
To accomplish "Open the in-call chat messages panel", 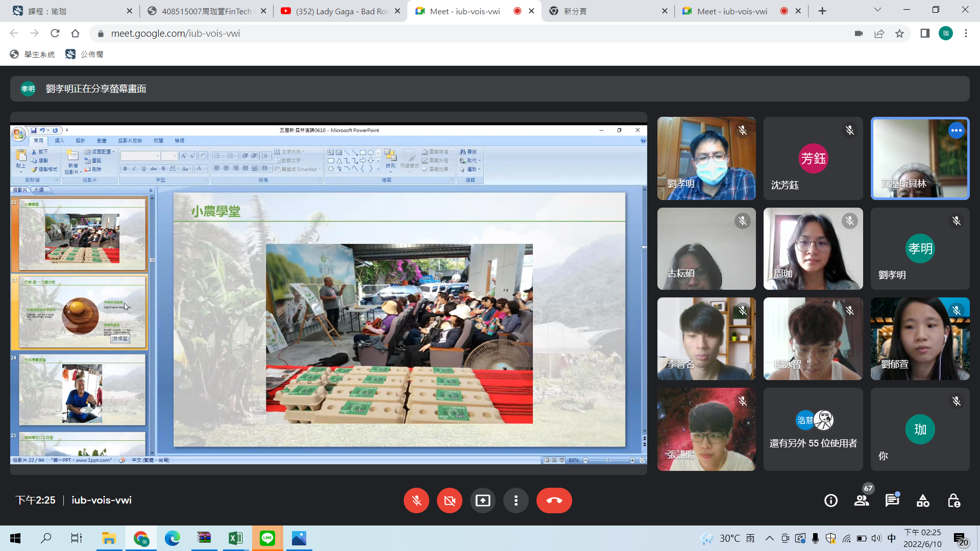I will [892, 500].
